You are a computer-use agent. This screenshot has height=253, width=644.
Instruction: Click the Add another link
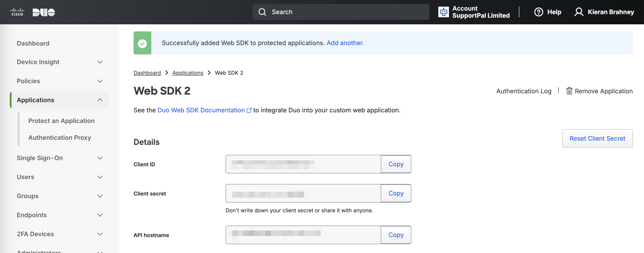pyautogui.click(x=345, y=43)
